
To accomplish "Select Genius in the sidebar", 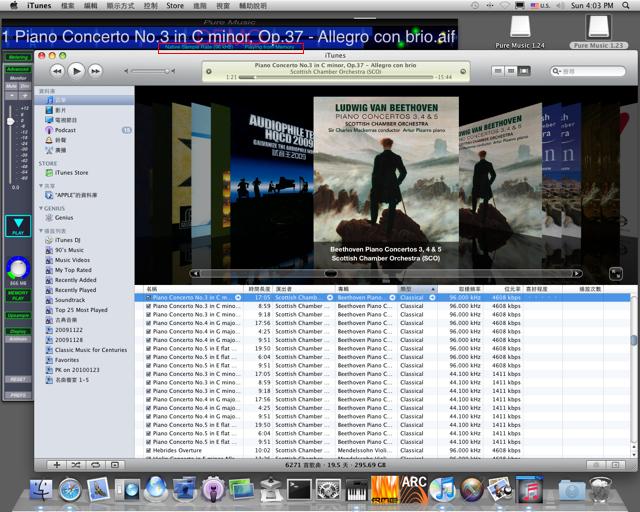I will 64,218.
